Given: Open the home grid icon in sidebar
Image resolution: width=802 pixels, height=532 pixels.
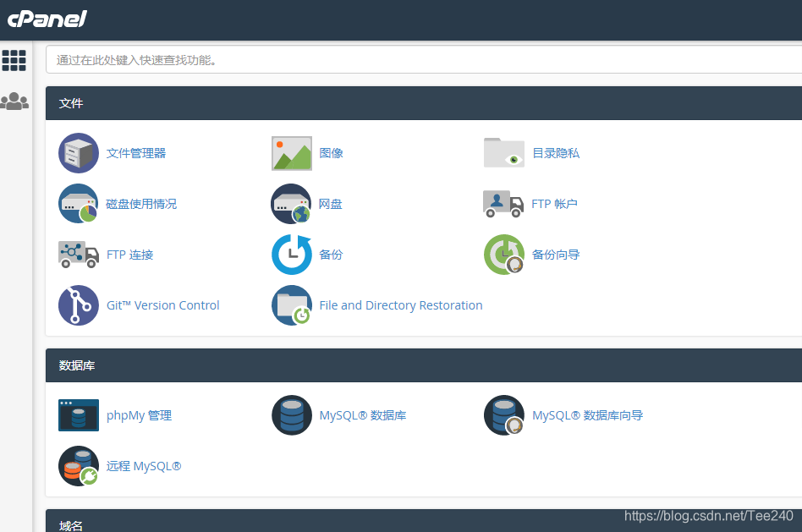Looking at the screenshot, I should tap(14, 60).
